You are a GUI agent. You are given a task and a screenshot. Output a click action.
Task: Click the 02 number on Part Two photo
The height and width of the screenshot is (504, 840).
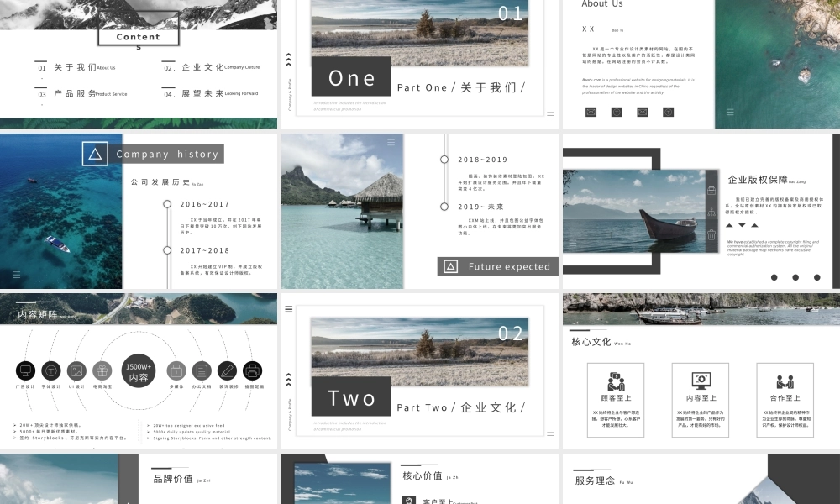[x=510, y=333]
